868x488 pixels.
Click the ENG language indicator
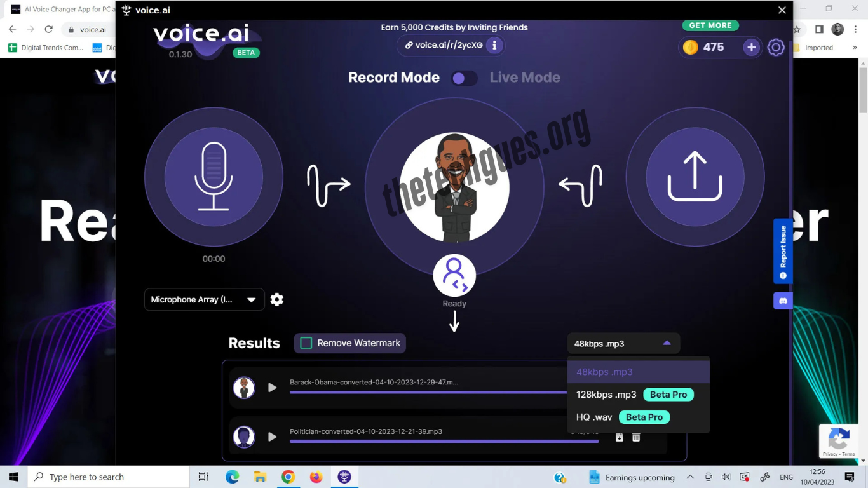point(786,477)
